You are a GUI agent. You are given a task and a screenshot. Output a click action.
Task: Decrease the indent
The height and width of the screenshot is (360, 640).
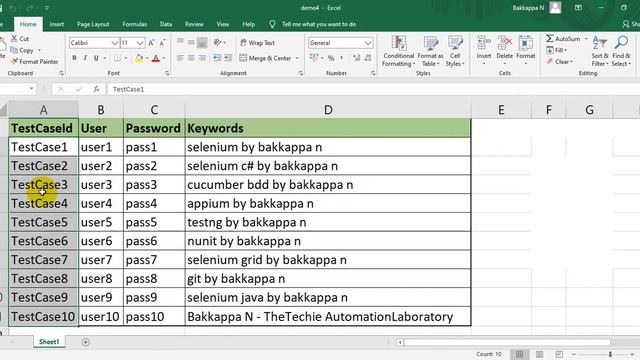pyautogui.click(x=217, y=58)
